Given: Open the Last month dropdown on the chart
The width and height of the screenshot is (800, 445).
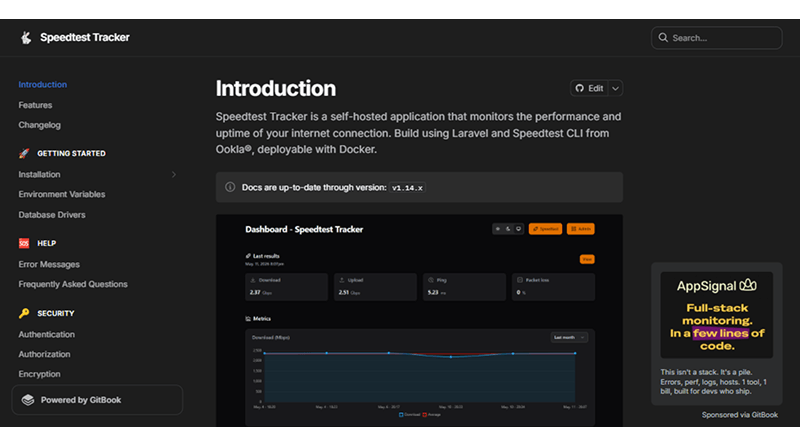Looking at the screenshot, I should tap(569, 337).
